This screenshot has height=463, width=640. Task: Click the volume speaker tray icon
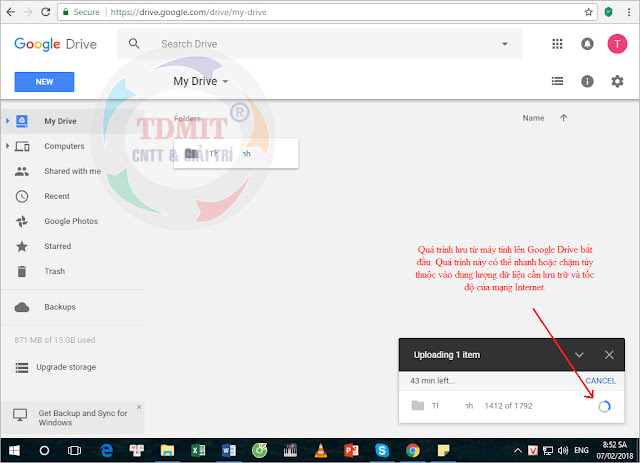(563, 450)
